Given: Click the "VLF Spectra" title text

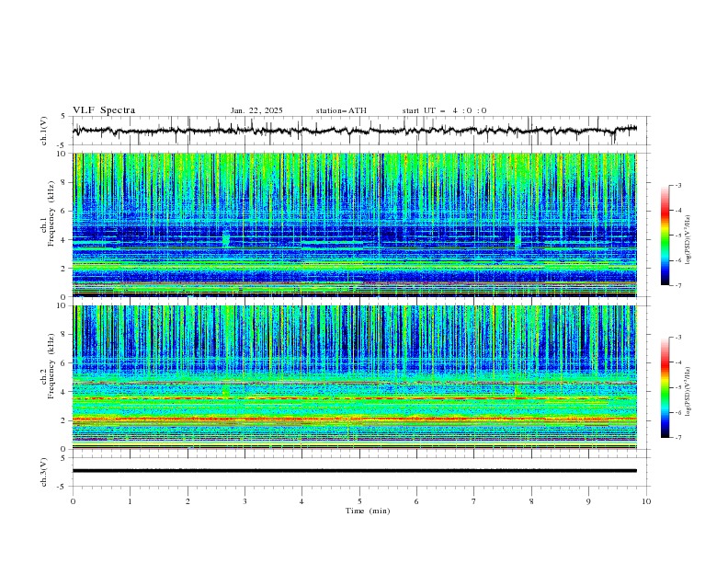Looking at the screenshot, I should tap(104, 110).
